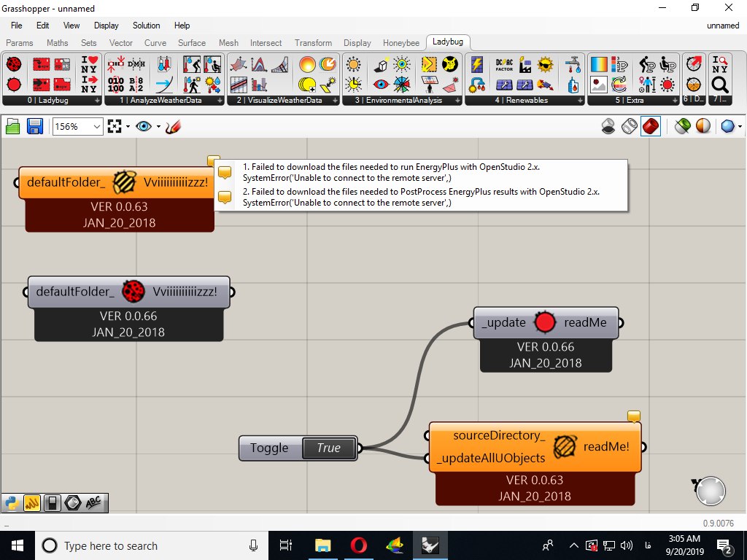Select the _update readMe Ladybug component
This screenshot has width=747, height=560.
click(x=546, y=340)
